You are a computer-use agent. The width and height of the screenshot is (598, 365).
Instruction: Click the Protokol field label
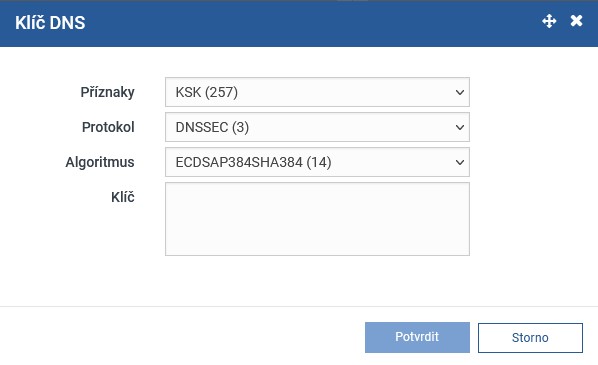[108, 127]
